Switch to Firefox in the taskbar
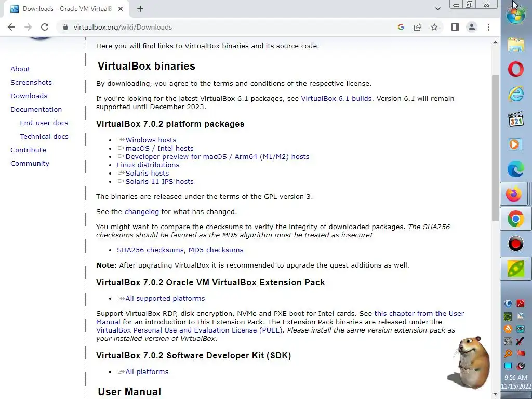 coord(514,194)
